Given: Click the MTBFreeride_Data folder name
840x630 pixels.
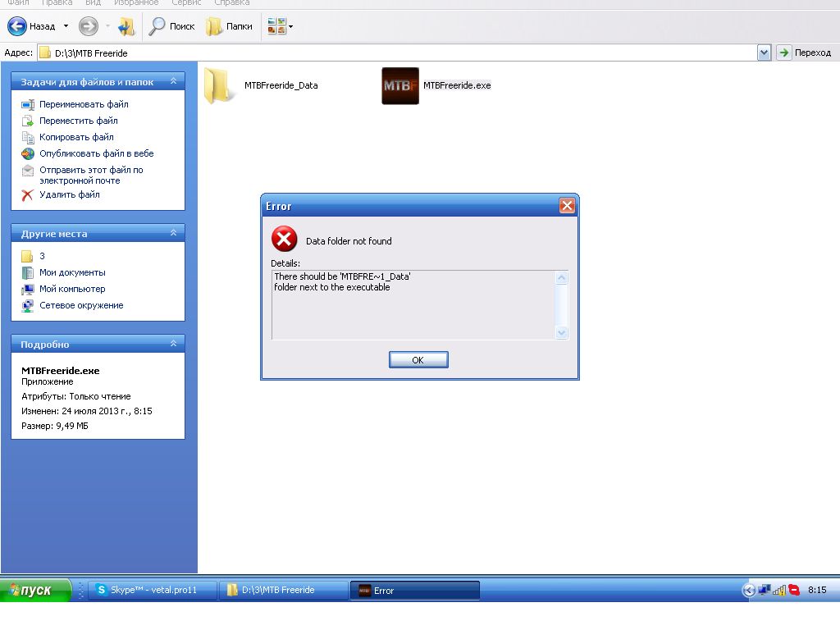Looking at the screenshot, I should coord(281,85).
